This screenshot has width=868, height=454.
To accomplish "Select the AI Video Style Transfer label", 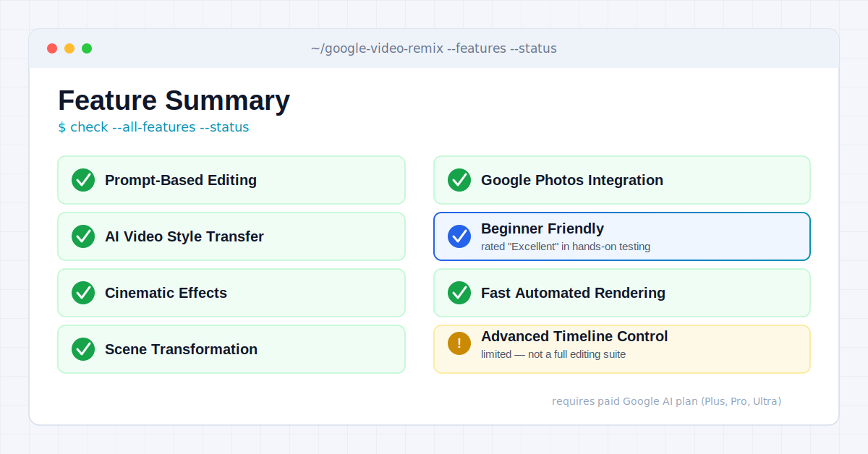I will (184, 236).
